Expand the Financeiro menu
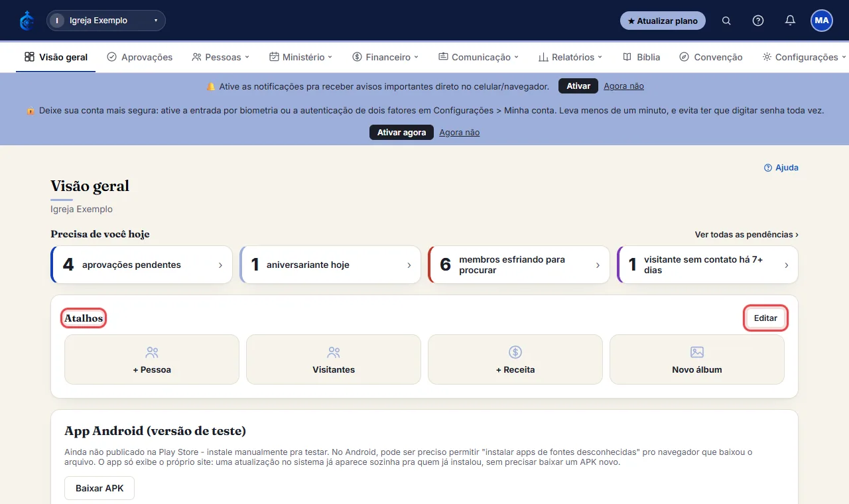The height and width of the screenshot is (504, 849). [385, 57]
